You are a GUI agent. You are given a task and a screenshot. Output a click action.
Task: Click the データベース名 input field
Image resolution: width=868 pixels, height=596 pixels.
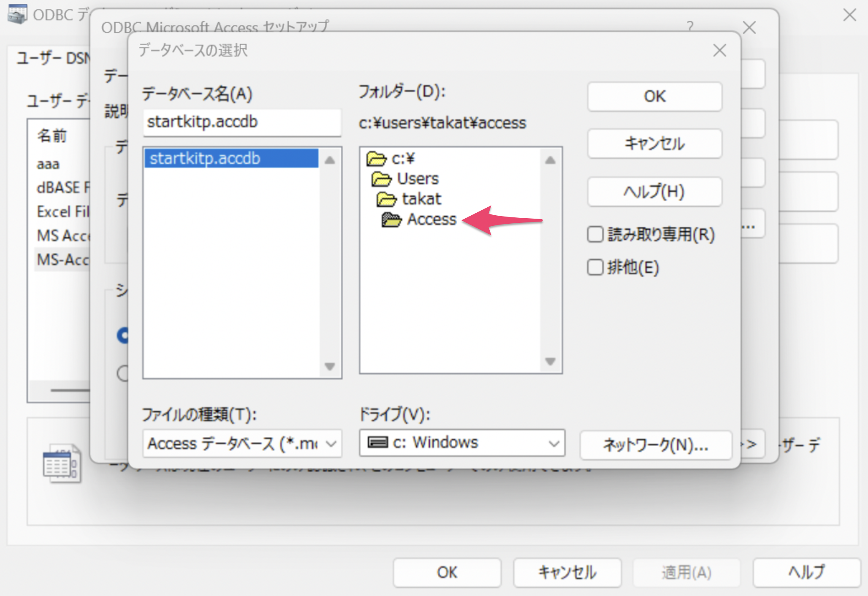pos(242,122)
